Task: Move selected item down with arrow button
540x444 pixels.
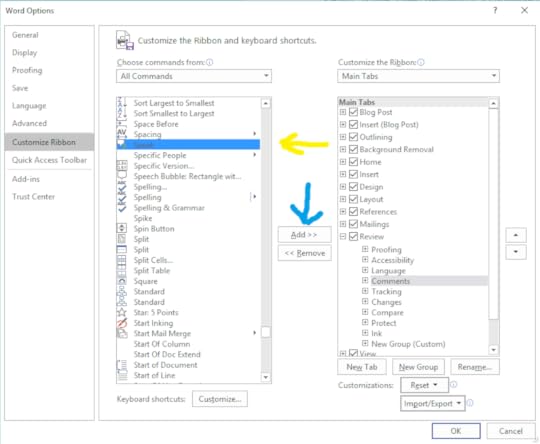Action: point(516,251)
